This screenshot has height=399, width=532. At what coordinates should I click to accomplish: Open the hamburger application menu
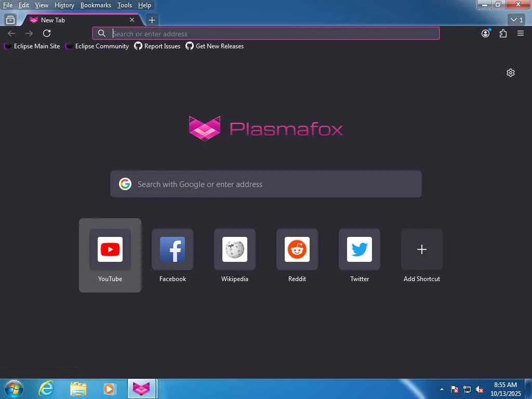click(521, 33)
